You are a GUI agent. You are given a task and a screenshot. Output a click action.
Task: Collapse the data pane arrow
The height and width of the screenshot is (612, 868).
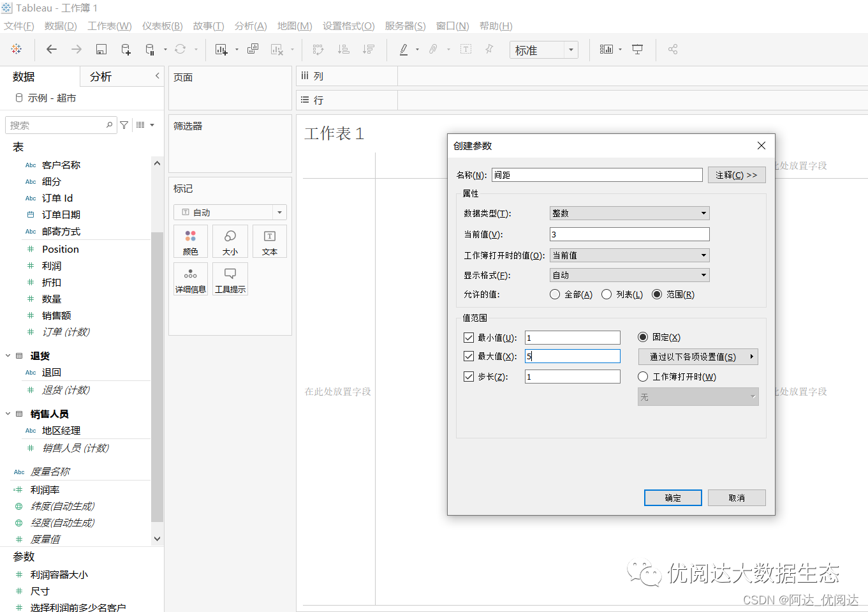click(158, 76)
